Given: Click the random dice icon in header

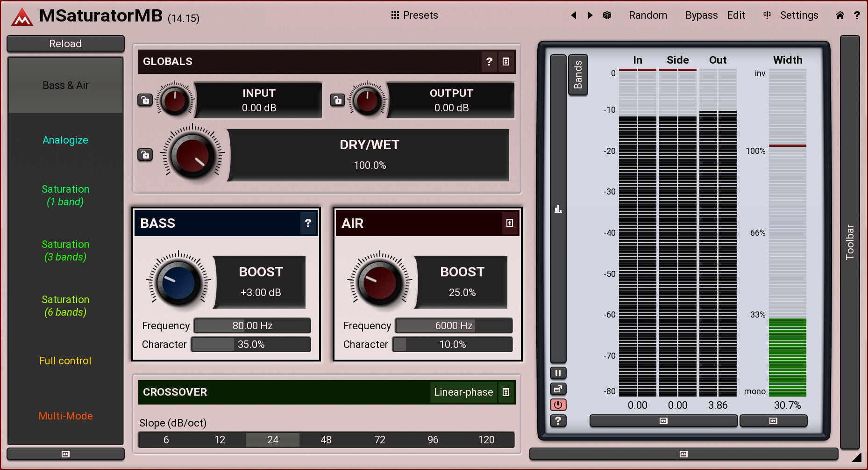Looking at the screenshot, I should click(607, 15).
